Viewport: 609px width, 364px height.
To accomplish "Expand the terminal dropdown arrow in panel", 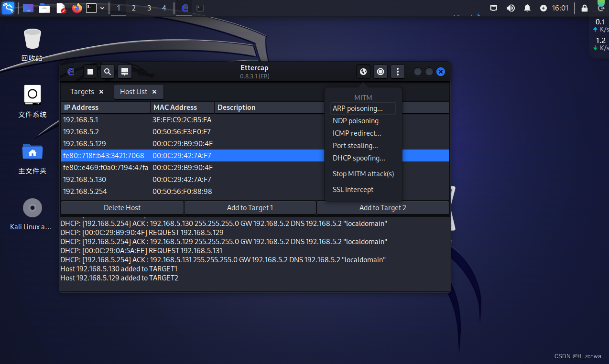I will pos(102,8).
